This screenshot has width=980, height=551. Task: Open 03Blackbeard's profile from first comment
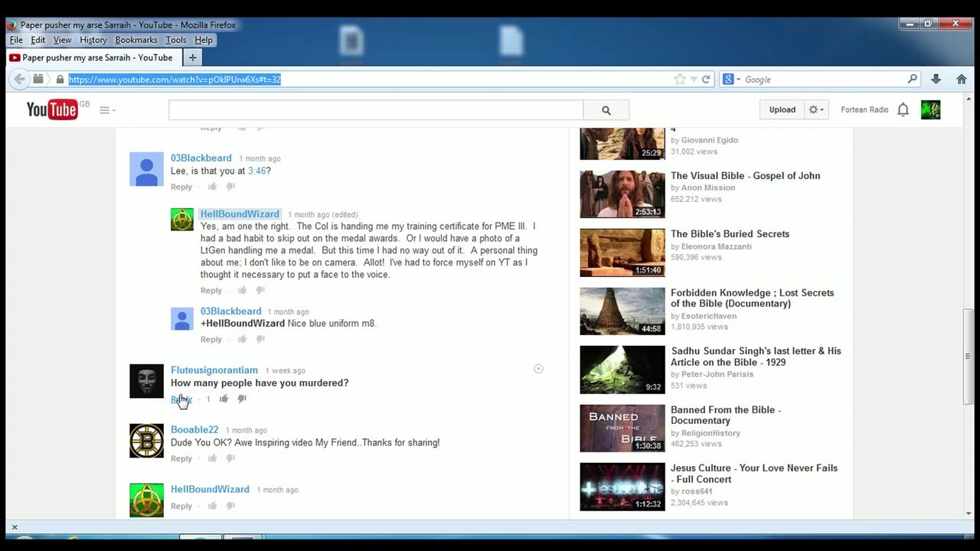(x=201, y=158)
